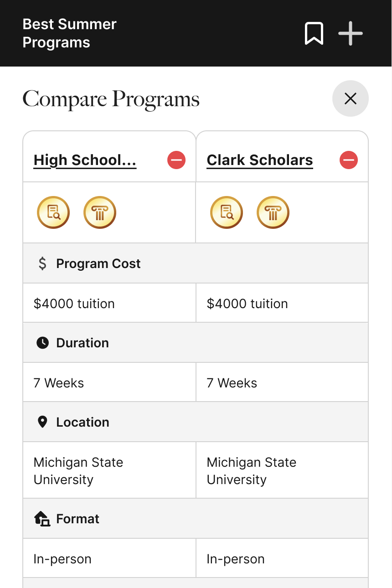Open the High School program link
392x588 pixels.
(x=85, y=160)
